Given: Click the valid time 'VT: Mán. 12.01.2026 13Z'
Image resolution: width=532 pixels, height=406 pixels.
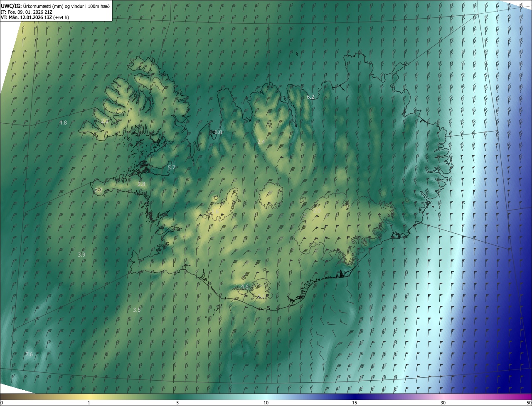Looking at the screenshot, I should pyautogui.click(x=27, y=17).
